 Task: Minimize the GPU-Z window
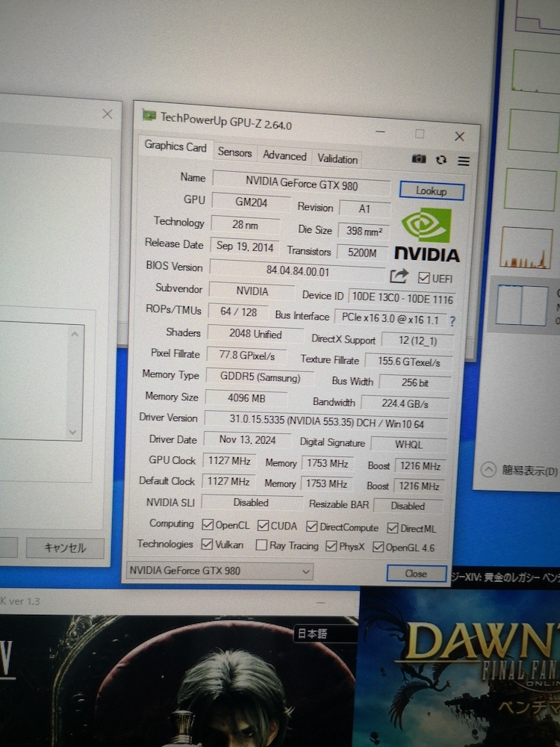coord(380,131)
